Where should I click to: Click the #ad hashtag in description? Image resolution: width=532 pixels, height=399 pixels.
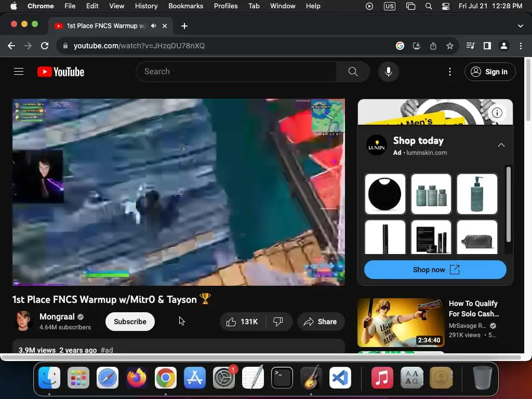[107, 350]
